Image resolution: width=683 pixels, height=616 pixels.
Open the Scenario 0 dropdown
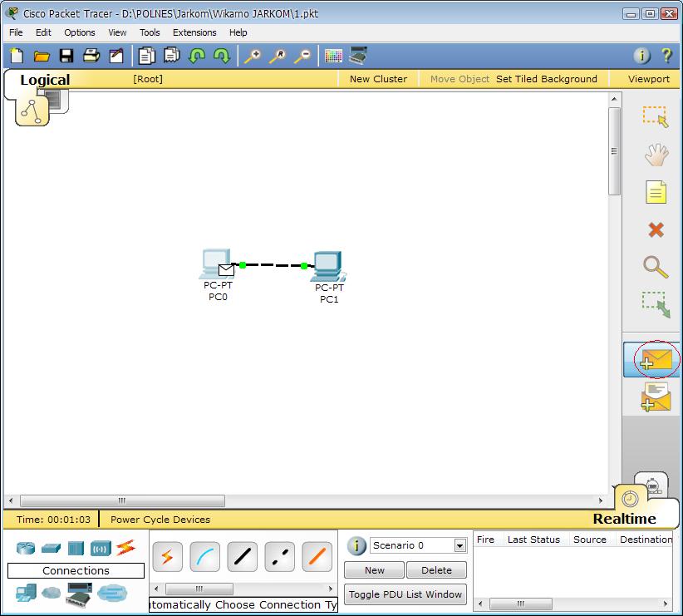(460, 545)
